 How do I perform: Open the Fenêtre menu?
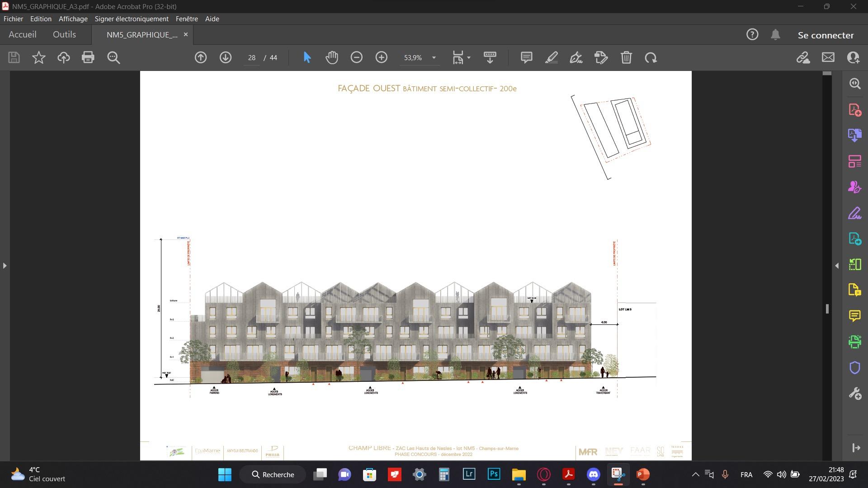coord(187,19)
